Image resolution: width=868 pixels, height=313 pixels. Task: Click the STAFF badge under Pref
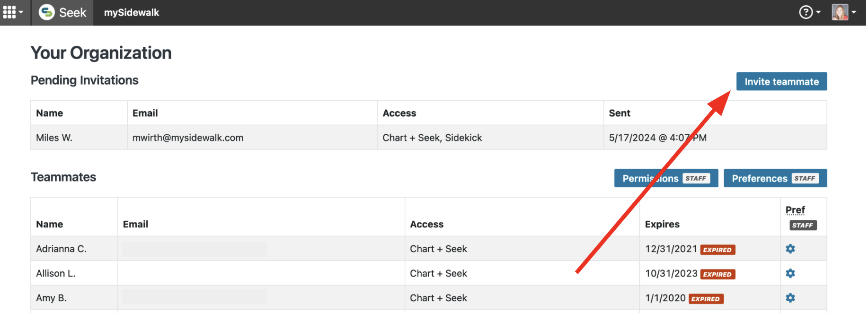coord(803,226)
